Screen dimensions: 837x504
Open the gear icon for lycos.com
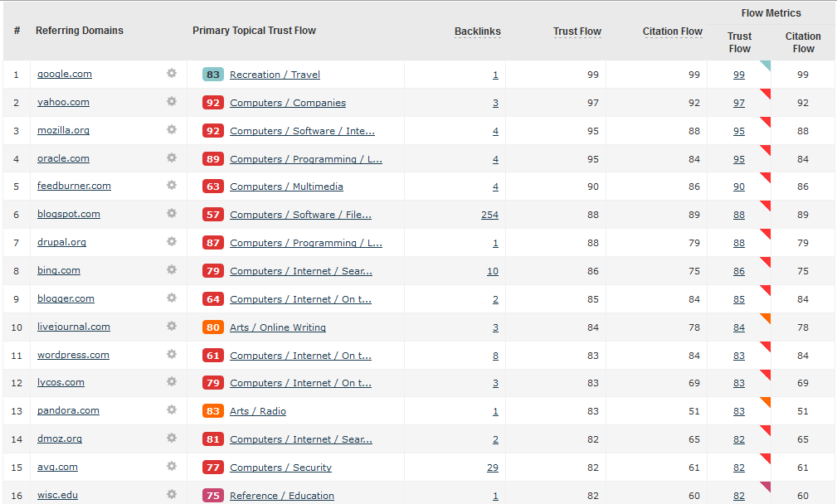point(172,382)
